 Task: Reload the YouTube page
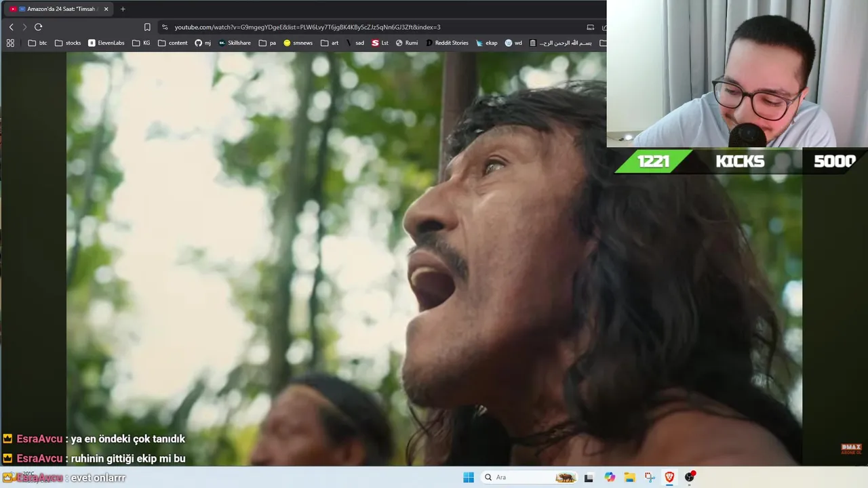tap(38, 27)
